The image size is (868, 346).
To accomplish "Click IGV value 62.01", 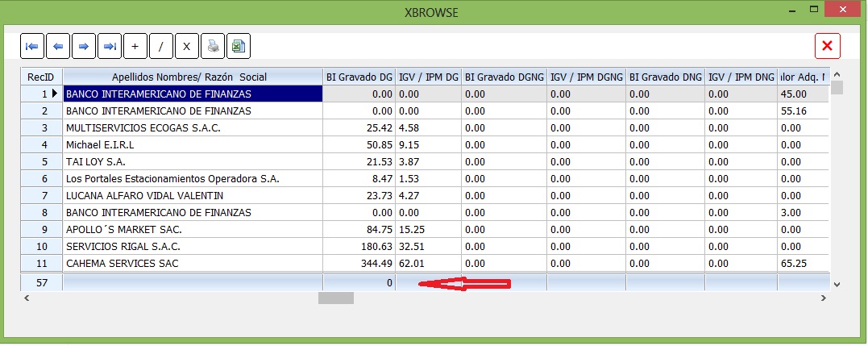I will tap(411, 264).
